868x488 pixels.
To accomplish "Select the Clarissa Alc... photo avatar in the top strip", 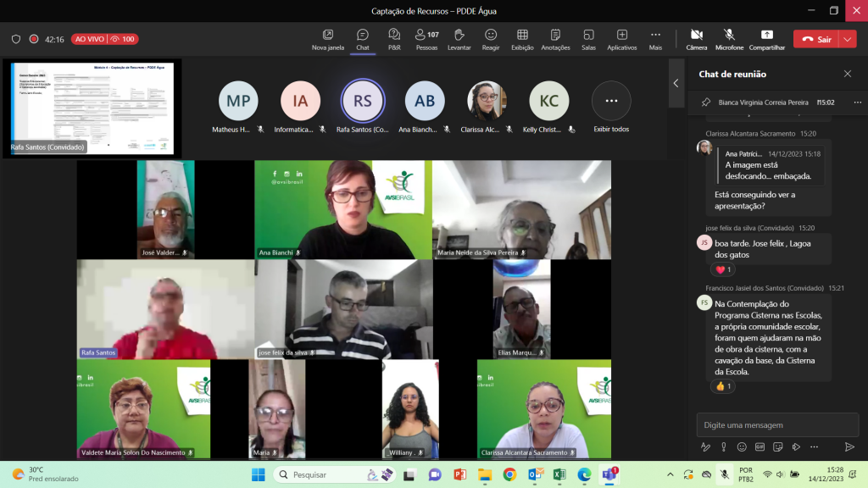I will (487, 101).
